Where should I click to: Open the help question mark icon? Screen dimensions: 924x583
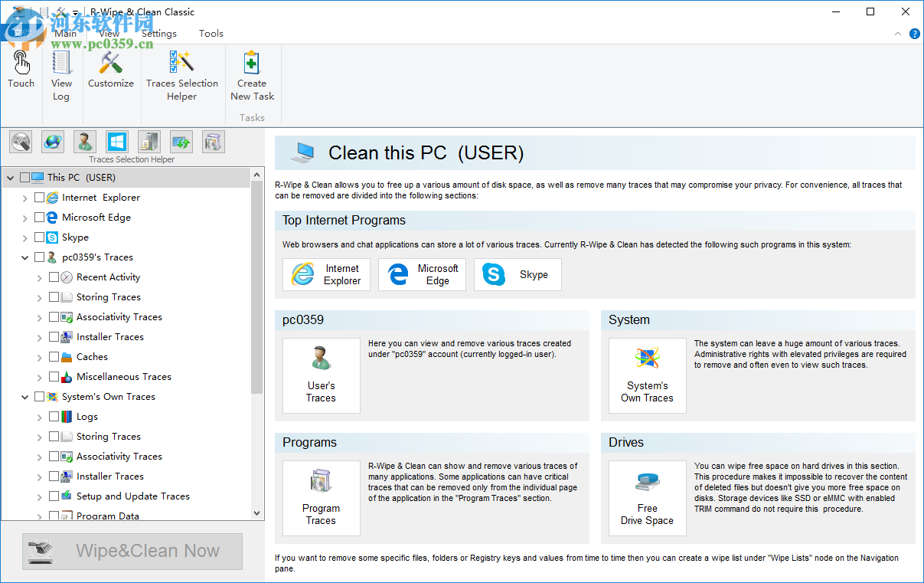(914, 34)
